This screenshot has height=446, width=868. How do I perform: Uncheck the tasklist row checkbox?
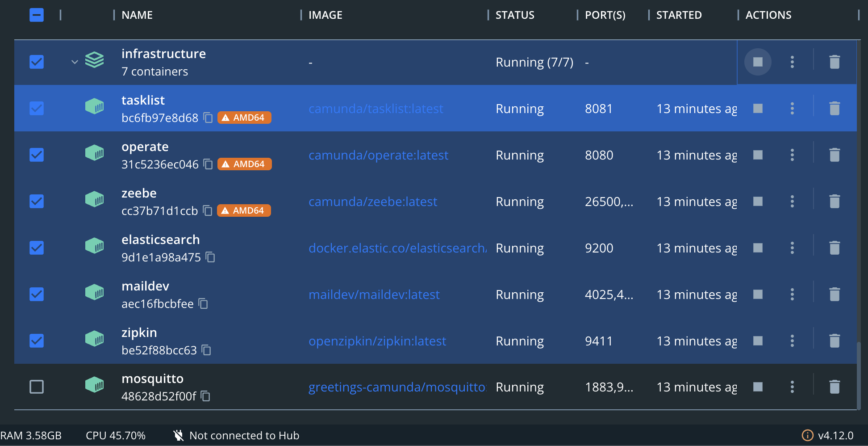point(37,108)
